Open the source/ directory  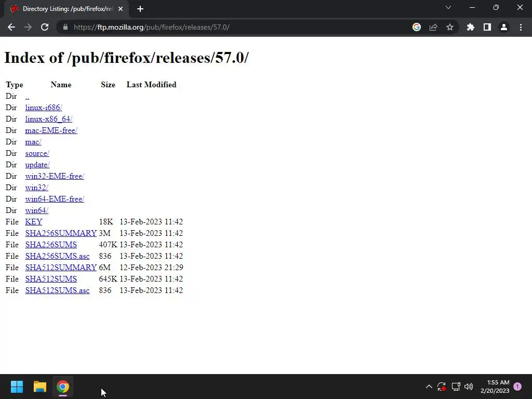coord(37,153)
